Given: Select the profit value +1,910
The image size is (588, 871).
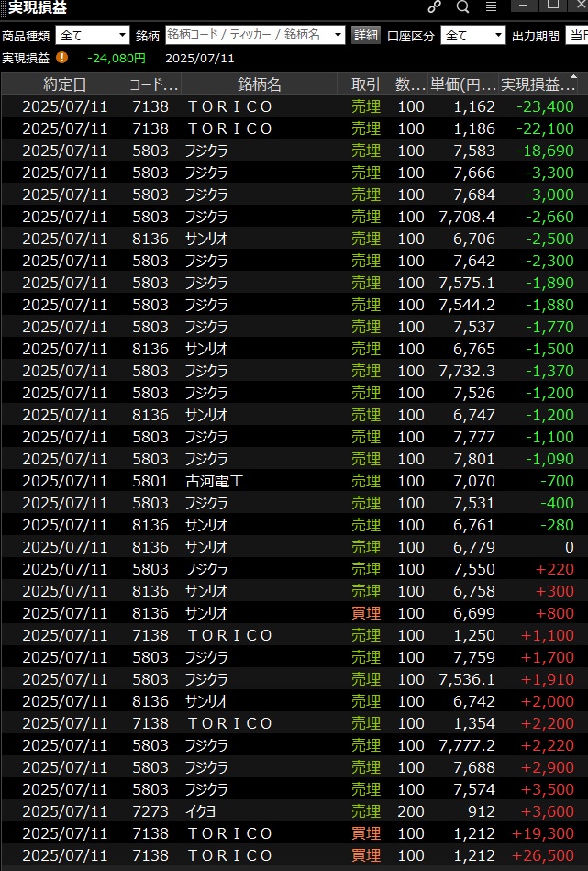Looking at the screenshot, I should pyautogui.click(x=547, y=679).
